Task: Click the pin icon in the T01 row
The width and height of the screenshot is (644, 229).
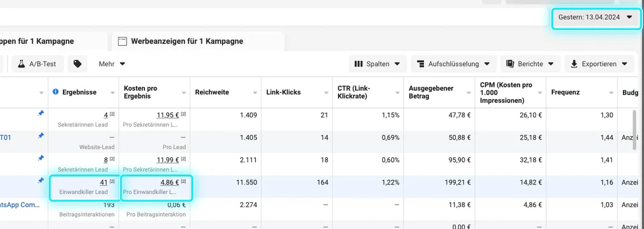Action: tap(41, 136)
